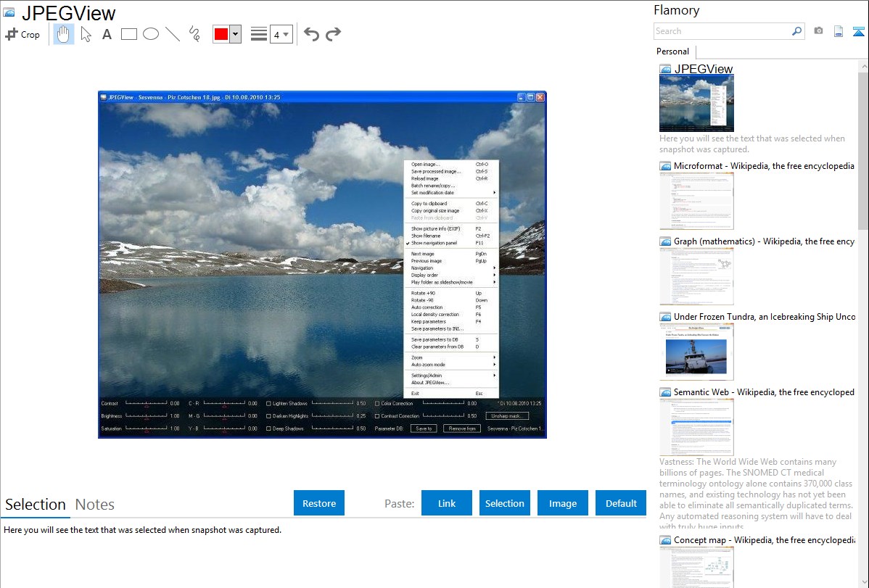Screen dimensions: 869x588
Task: Expand the 'Settings/Admin' submenu in the captured context menu
Action: tap(451, 375)
